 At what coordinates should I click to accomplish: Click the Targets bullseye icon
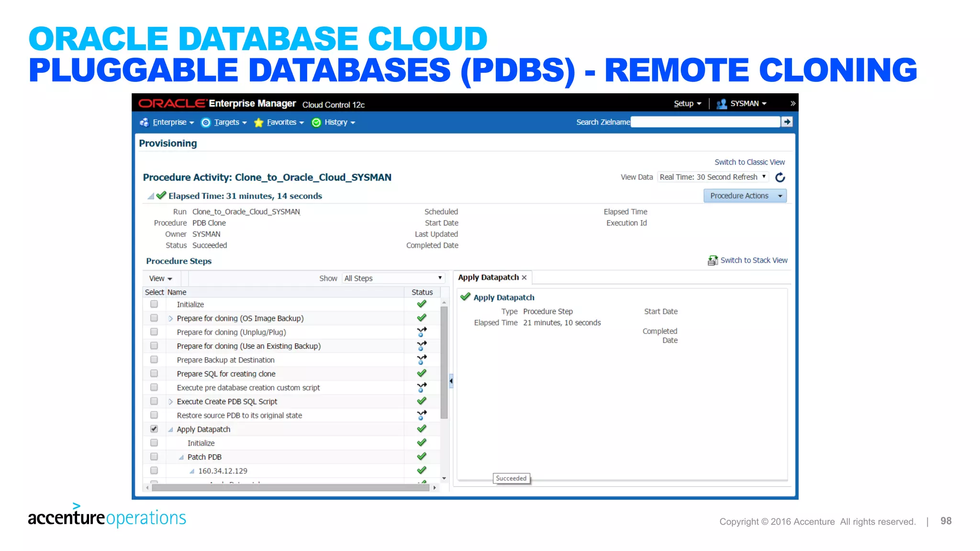pyautogui.click(x=206, y=122)
